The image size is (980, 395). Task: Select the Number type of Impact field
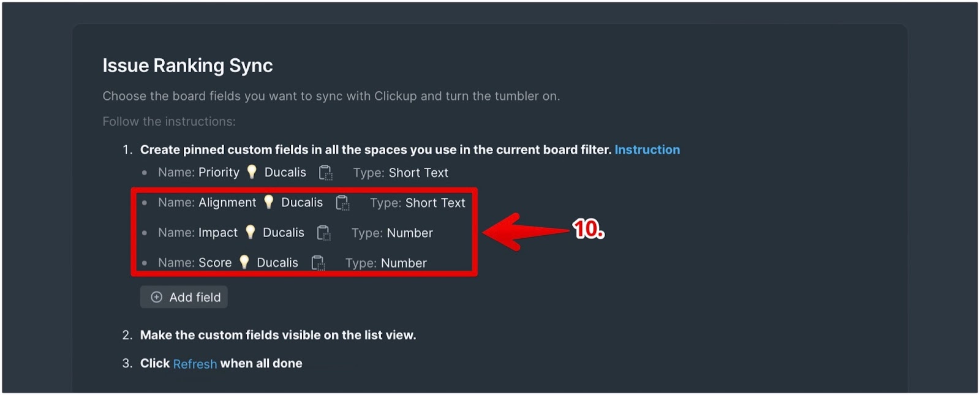410,233
